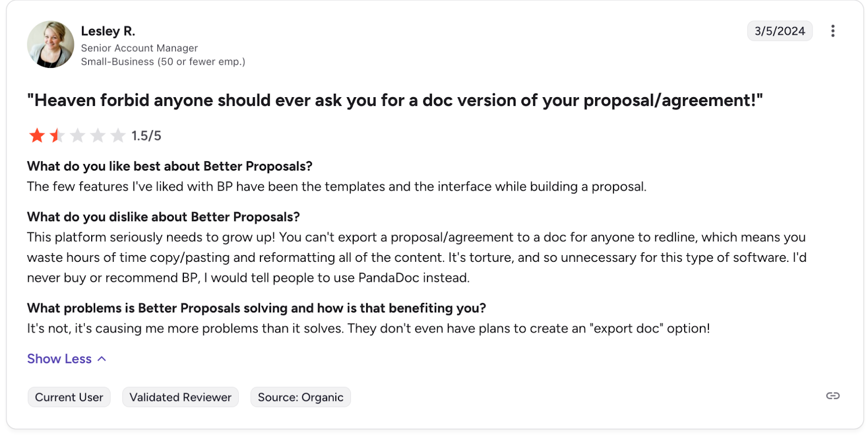Click the chevron next to Show Less
Image resolution: width=868 pixels, height=435 pixels.
pos(101,358)
